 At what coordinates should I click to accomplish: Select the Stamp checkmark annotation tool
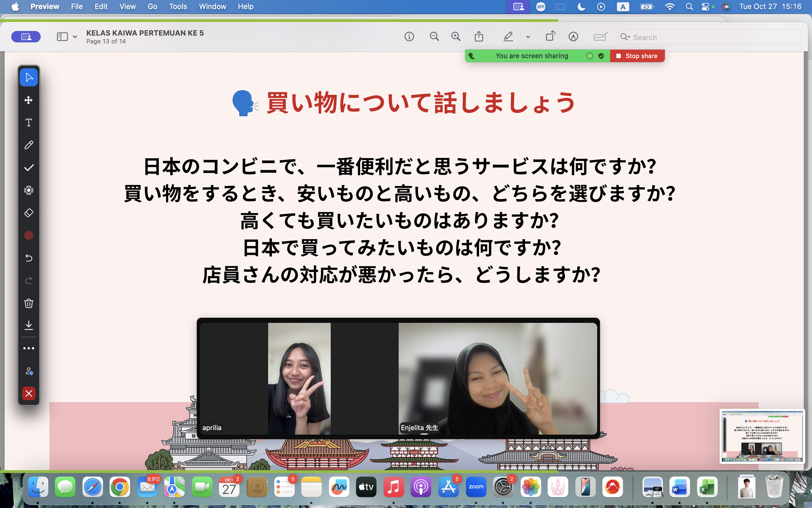coord(29,168)
